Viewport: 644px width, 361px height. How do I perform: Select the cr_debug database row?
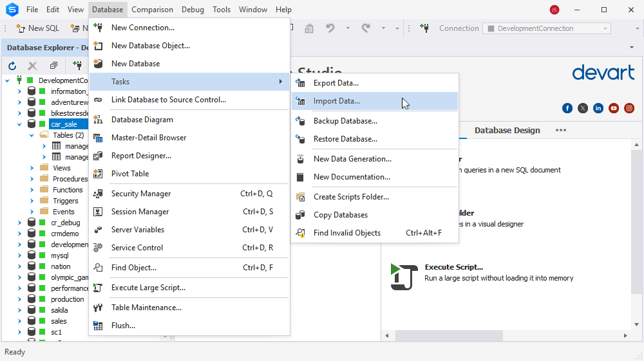pyautogui.click(x=65, y=223)
